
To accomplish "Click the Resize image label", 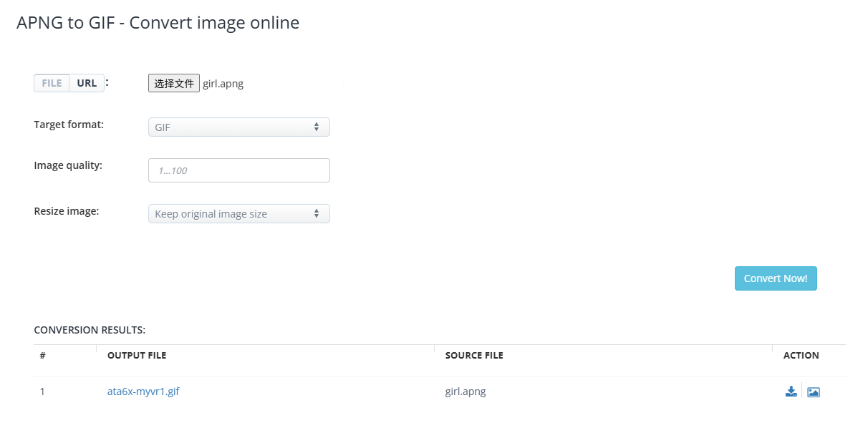I will (67, 211).
